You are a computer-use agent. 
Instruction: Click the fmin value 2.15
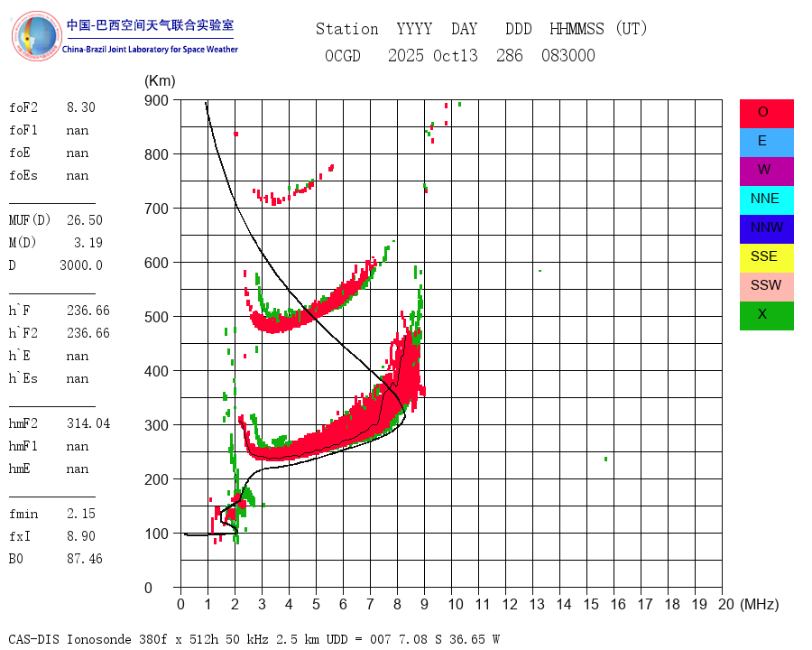(x=81, y=514)
